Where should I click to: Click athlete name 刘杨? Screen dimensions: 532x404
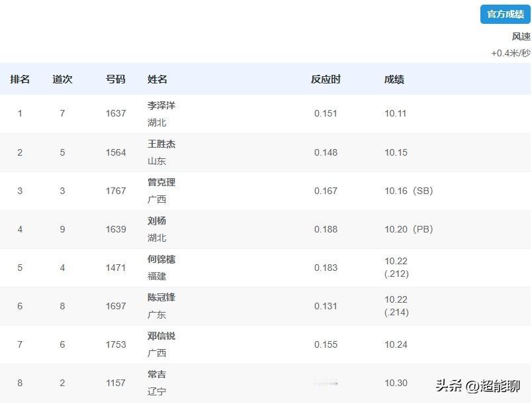tap(157, 221)
